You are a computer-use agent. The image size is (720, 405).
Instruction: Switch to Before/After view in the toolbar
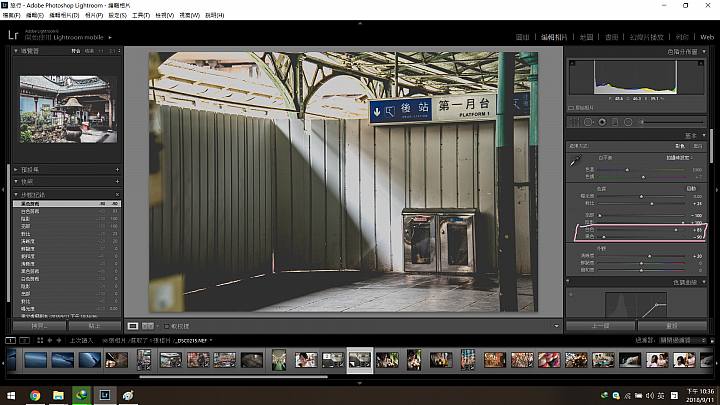[147, 326]
